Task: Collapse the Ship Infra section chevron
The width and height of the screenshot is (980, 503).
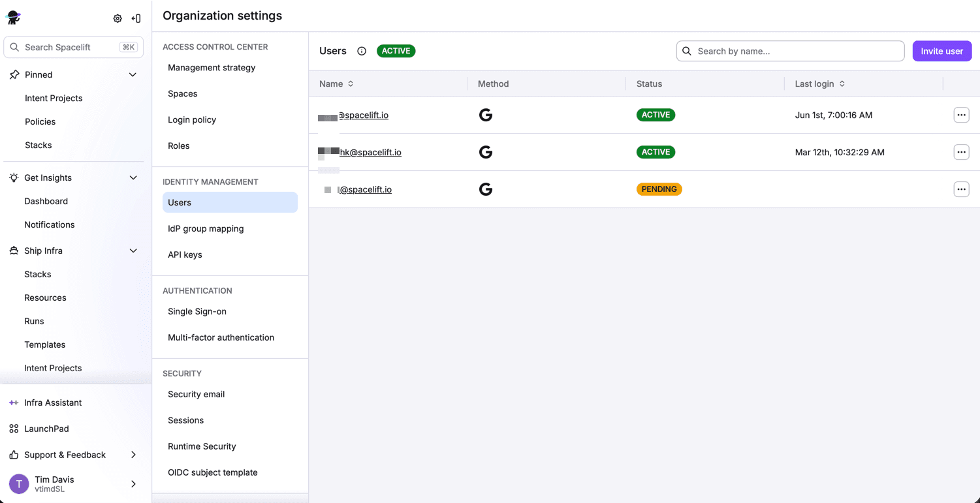Action: click(x=133, y=251)
